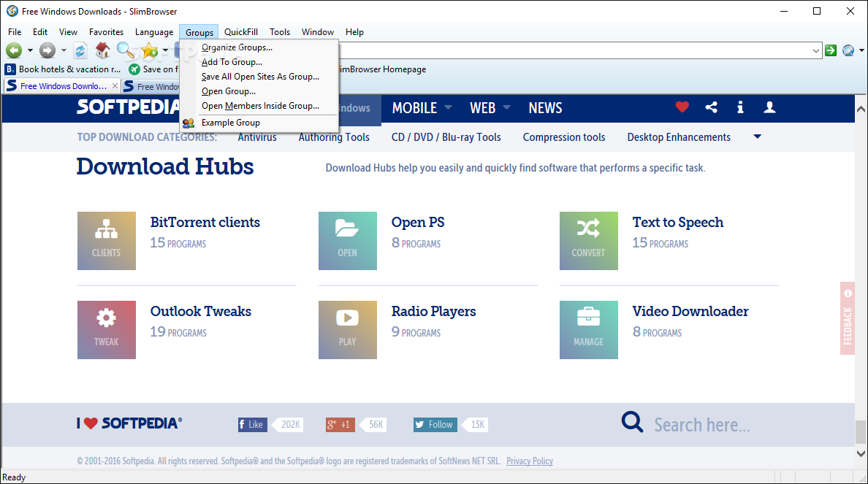The image size is (868, 484).
Task: Click inside the URL address bar
Action: tap(574, 50)
